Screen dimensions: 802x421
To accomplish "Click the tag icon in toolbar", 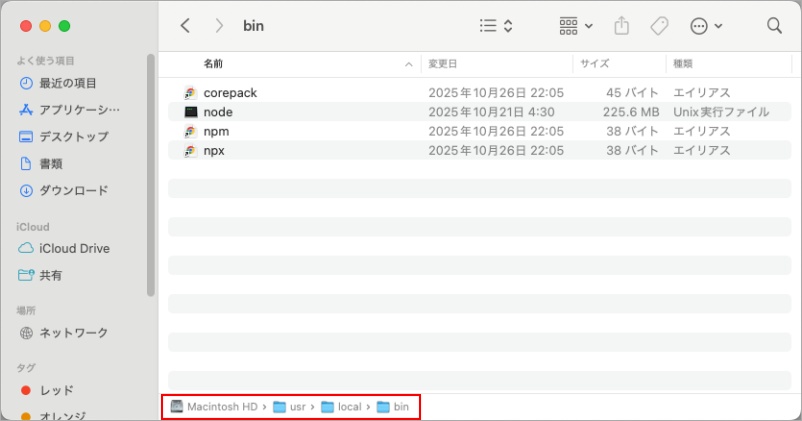I will click(x=659, y=26).
